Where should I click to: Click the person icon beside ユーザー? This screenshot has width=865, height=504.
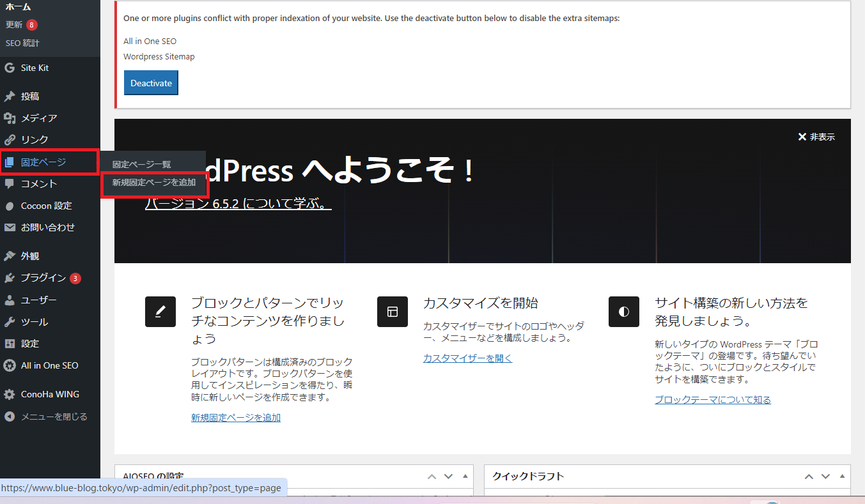tap(10, 300)
